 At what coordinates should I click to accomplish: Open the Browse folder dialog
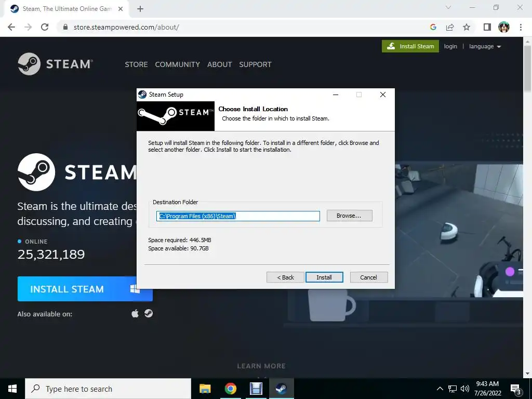[x=349, y=216]
